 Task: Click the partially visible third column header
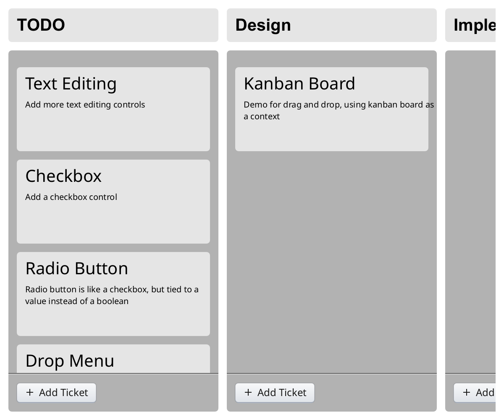click(x=475, y=25)
